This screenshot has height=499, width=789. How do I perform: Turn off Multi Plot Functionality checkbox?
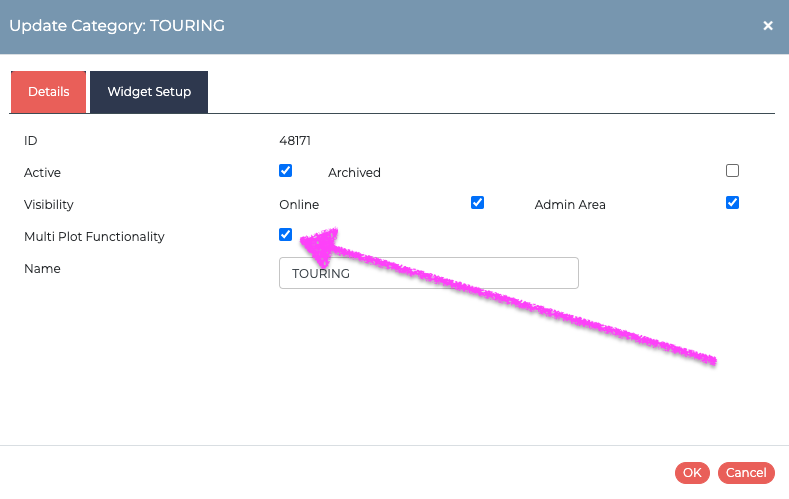[285, 235]
